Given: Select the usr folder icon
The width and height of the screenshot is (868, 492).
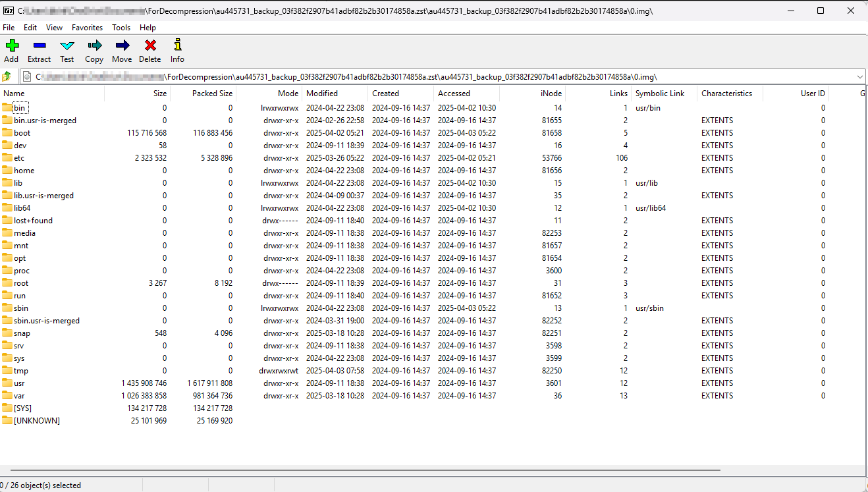Looking at the screenshot, I should [x=7, y=383].
